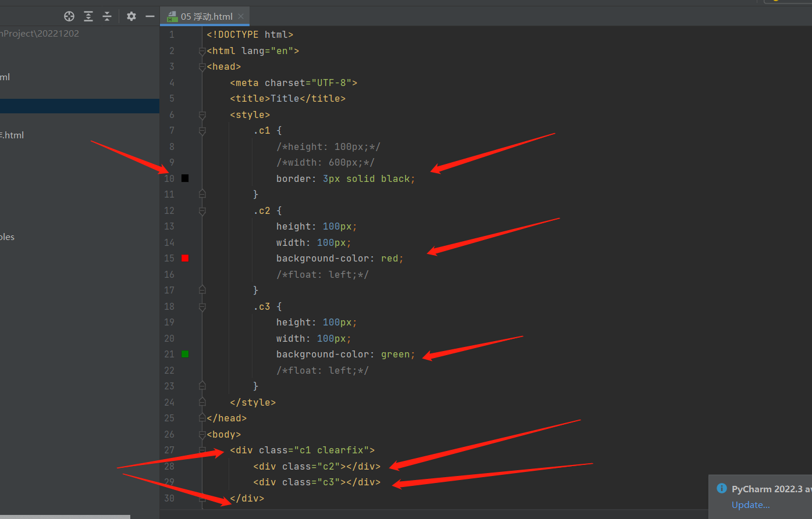Collapse the .c1 rule fold on line 7
Viewport: 812px width, 519px height.
tap(202, 131)
